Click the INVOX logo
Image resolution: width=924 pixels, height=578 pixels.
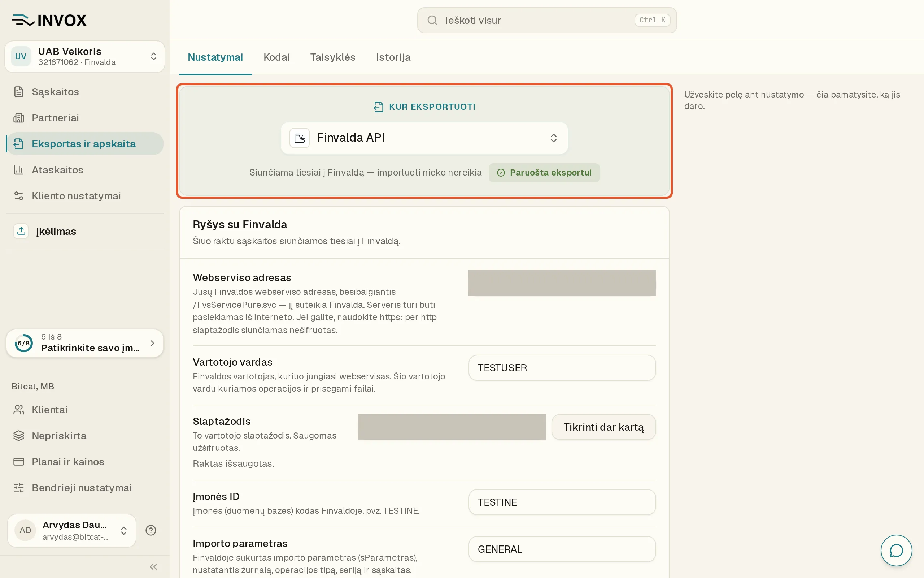click(49, 20)
